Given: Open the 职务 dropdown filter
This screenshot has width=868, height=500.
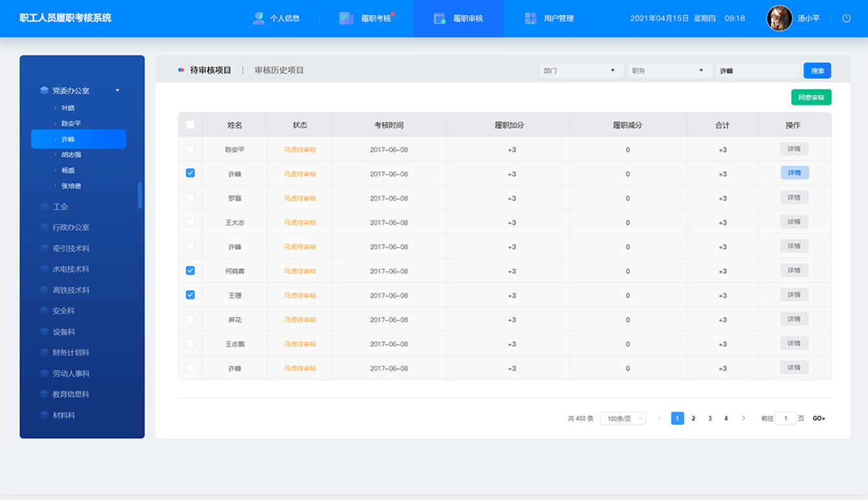Looking at the screenshot, I should coord(669,71).
